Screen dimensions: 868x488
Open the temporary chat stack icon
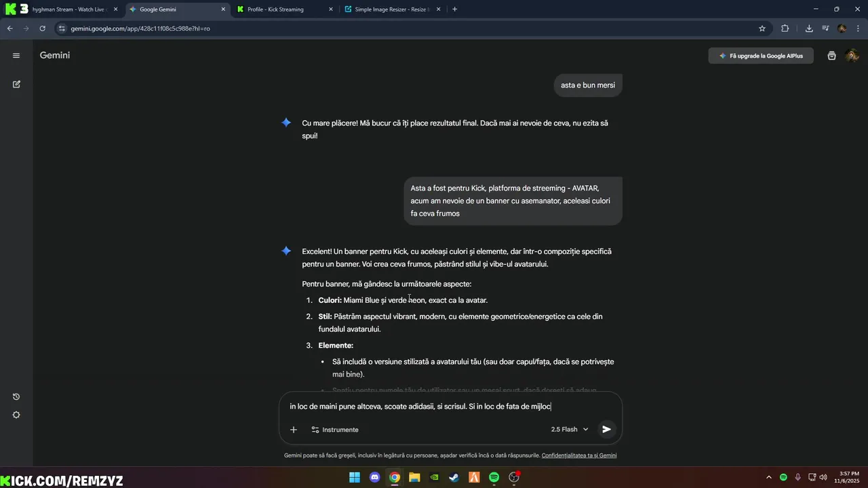pos(831,56)
